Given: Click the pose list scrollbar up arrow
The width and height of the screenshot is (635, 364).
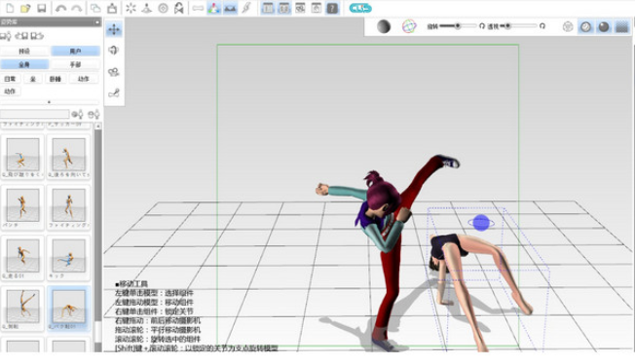Looking at the screenshot, I should [x=97, y=127].
